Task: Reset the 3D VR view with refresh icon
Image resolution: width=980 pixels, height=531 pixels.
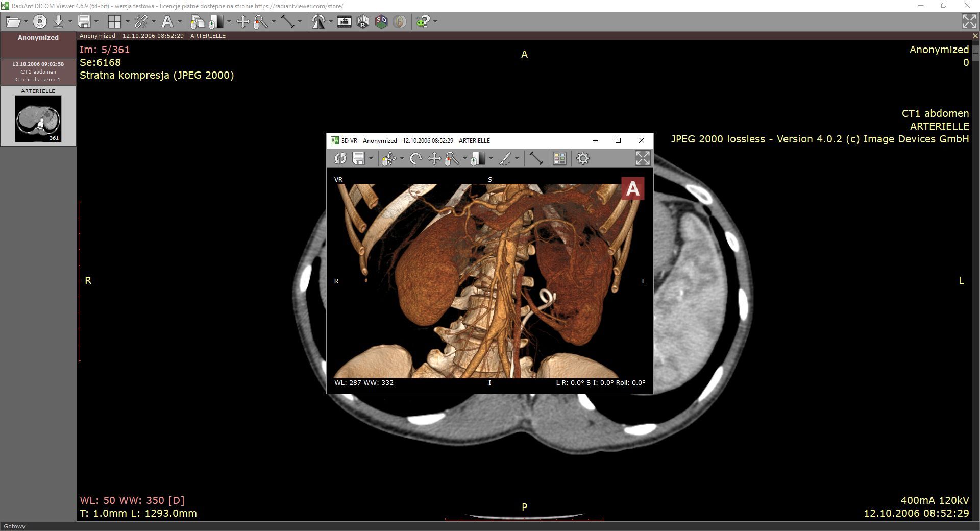Action: 340,159
